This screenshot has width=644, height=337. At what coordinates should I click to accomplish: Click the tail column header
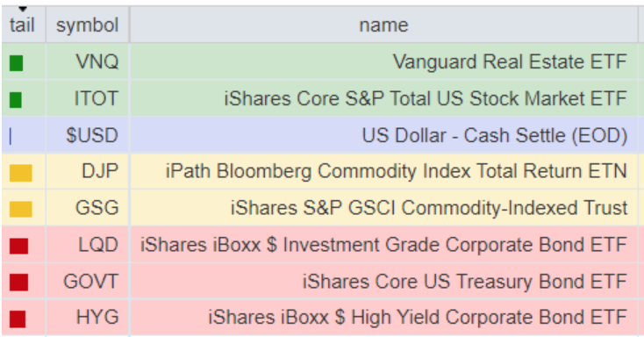(x=24, y=25)
